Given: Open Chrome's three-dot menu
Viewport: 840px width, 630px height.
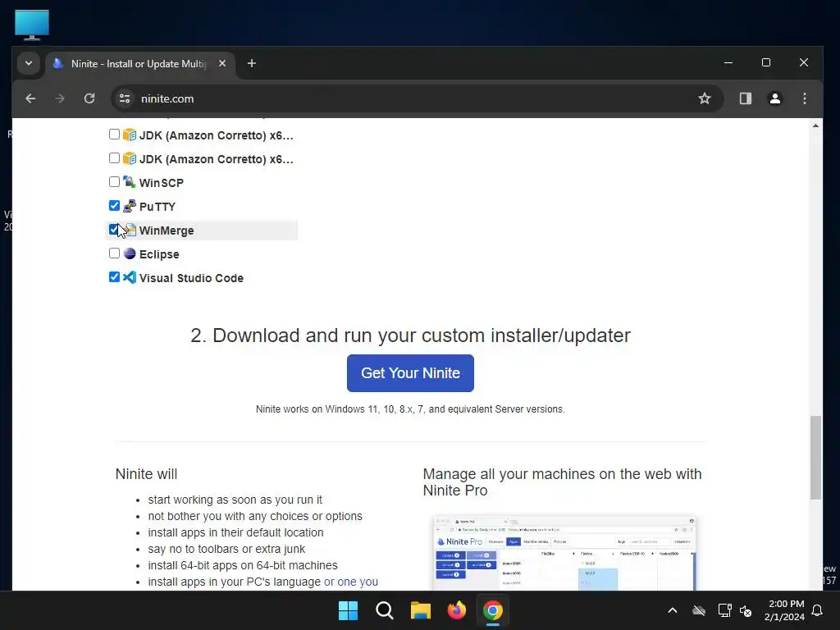Looking at the screenshot, I should (804, 98).
